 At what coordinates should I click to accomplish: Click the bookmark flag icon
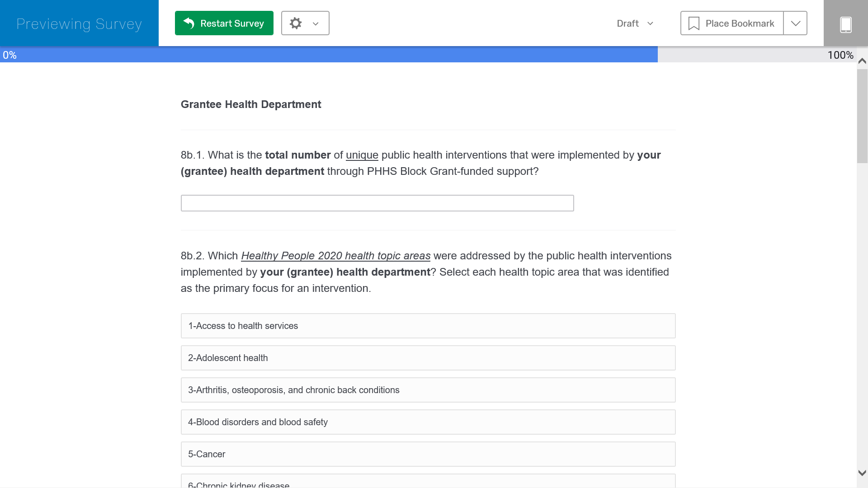pos(694,23)
